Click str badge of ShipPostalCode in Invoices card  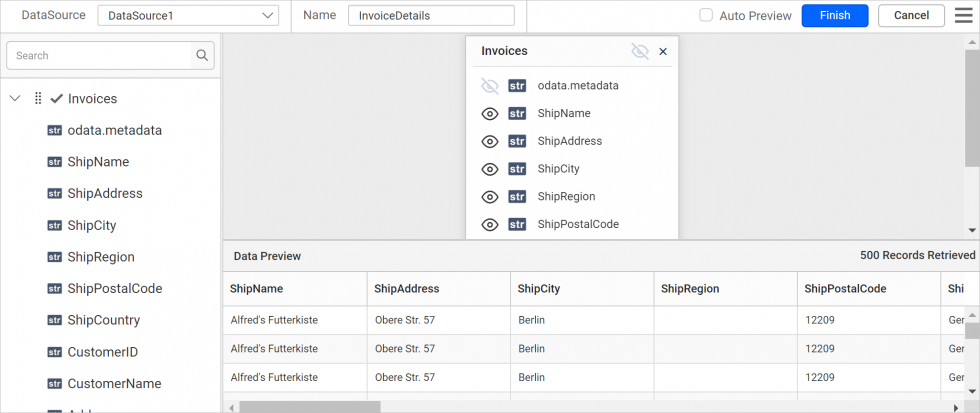click(x=517, y=224)
